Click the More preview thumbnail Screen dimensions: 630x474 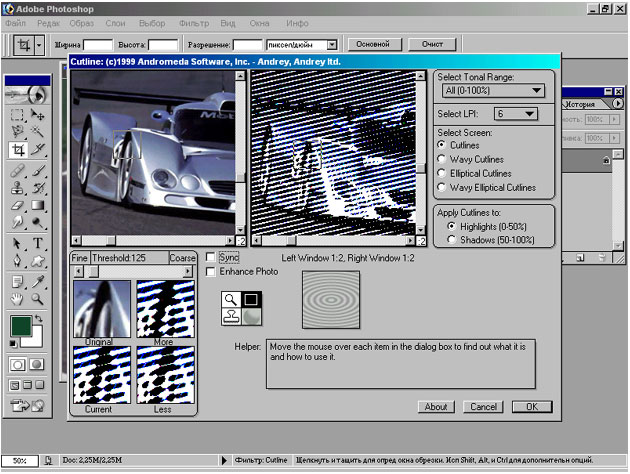(x=166, y=309)
